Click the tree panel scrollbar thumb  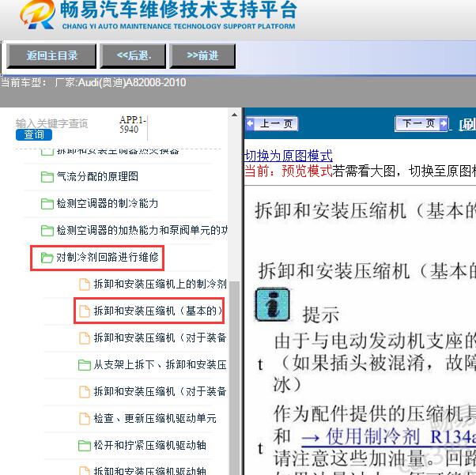tap(234, 378)
